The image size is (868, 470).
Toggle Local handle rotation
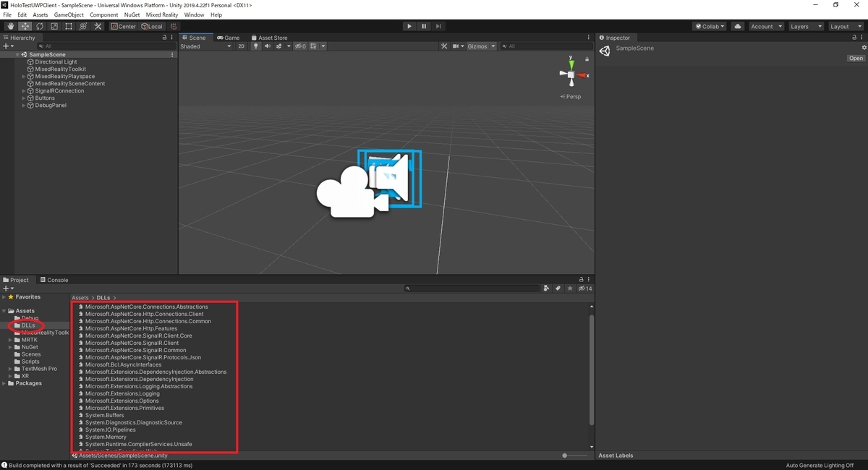coord(152,26)
